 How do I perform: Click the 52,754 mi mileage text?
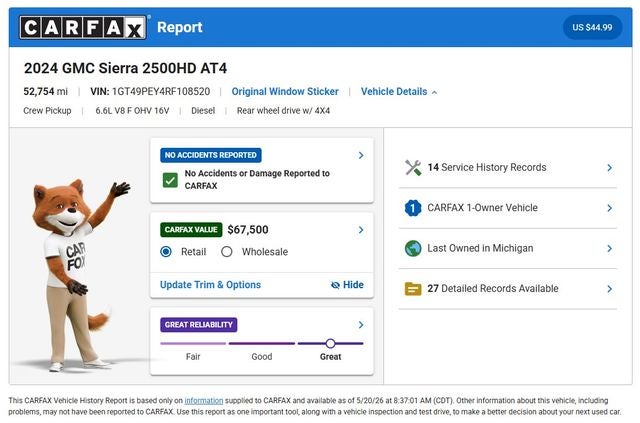[46, 91]
